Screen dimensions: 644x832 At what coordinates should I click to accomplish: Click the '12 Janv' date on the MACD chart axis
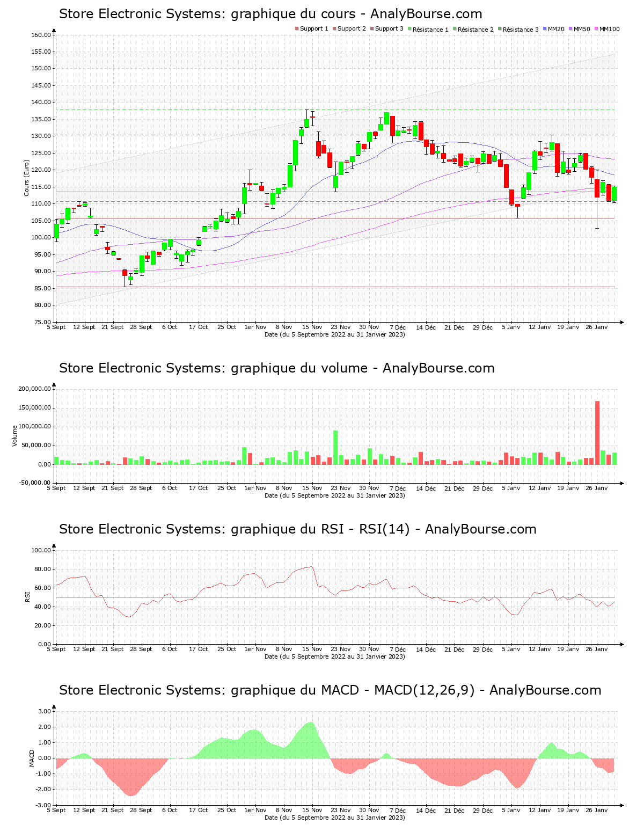pyautogui.click(x=539, y=810)
